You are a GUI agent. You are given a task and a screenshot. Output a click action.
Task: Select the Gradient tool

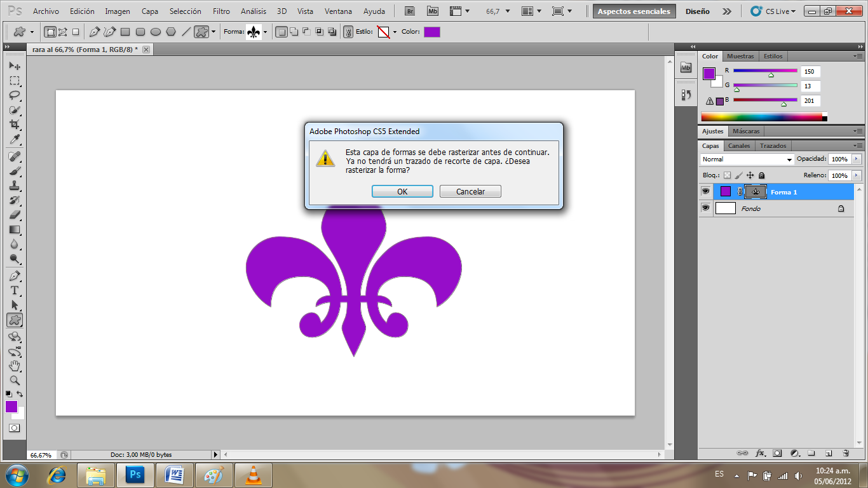click(x=15, y=229)
